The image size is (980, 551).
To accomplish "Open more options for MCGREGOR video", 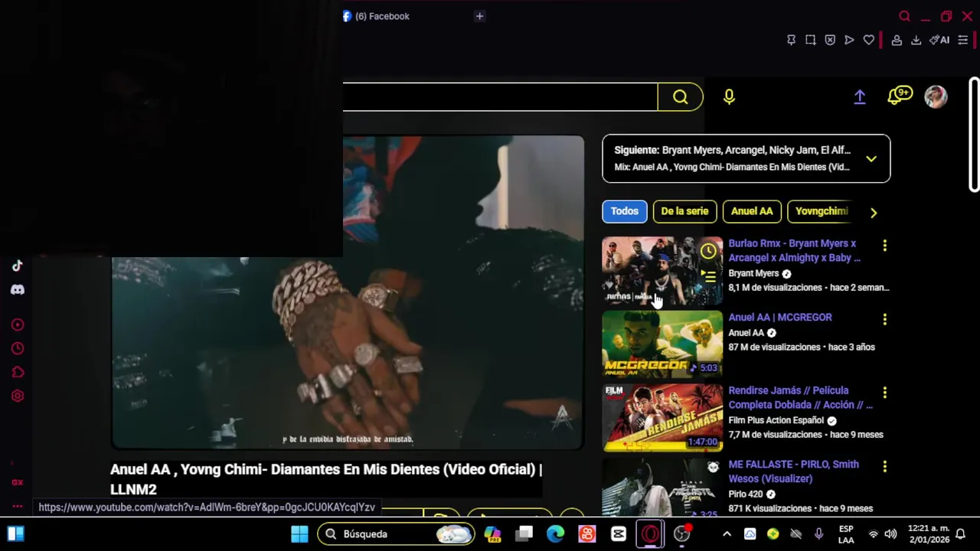I will pyautogui.click(x=884, y=319).
